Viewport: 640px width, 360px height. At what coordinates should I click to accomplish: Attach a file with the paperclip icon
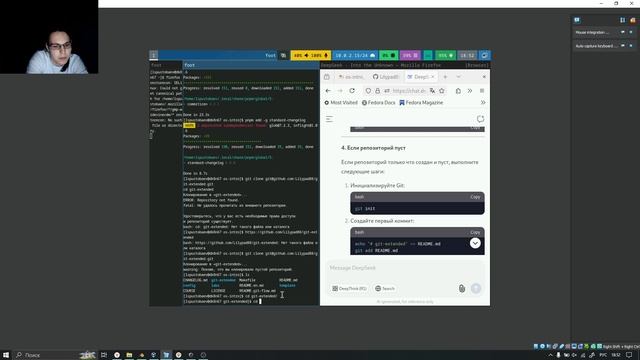point(462,289)
